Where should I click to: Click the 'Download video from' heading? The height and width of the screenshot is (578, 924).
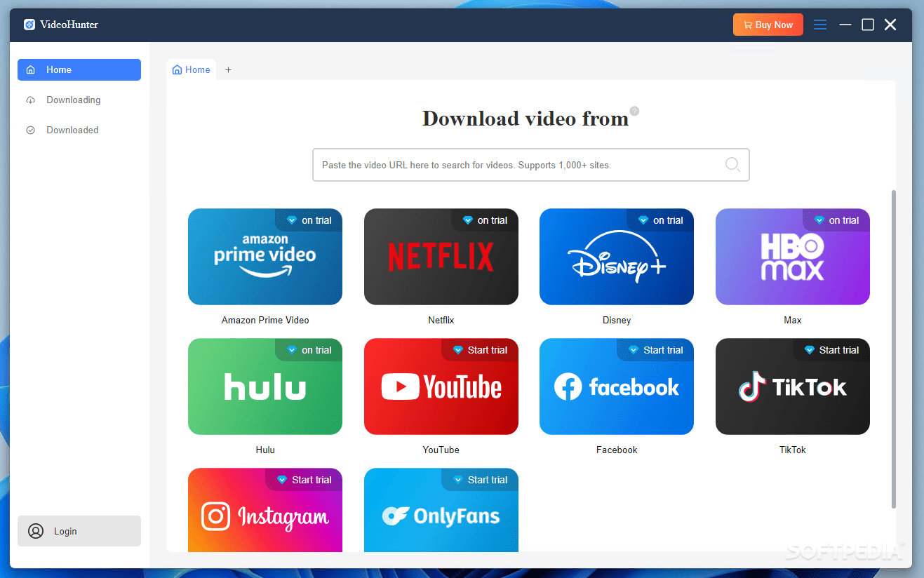point(525,119)
